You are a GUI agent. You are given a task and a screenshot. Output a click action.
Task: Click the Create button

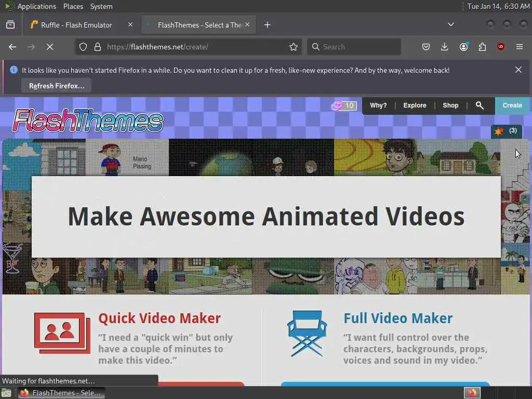[512, 105]
